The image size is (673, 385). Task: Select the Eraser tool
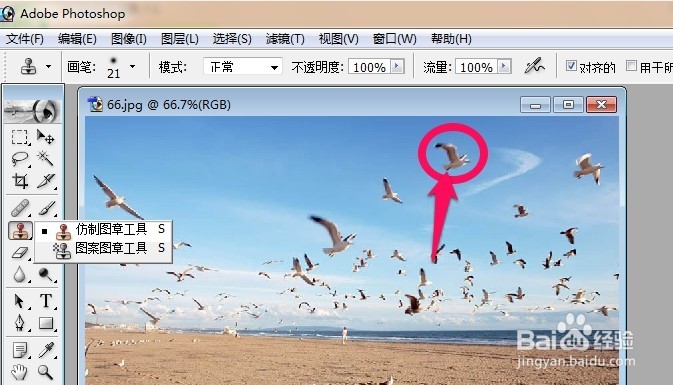coord(19,253)
